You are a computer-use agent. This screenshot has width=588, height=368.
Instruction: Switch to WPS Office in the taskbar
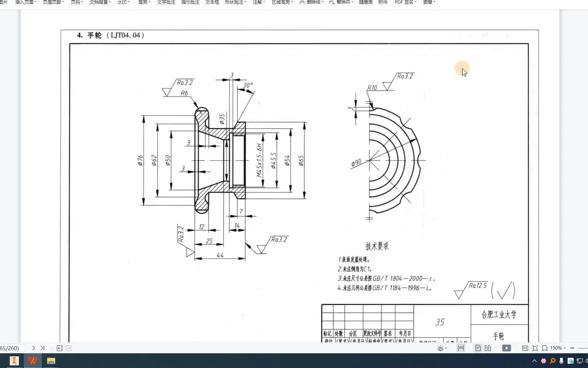[33, 361]
